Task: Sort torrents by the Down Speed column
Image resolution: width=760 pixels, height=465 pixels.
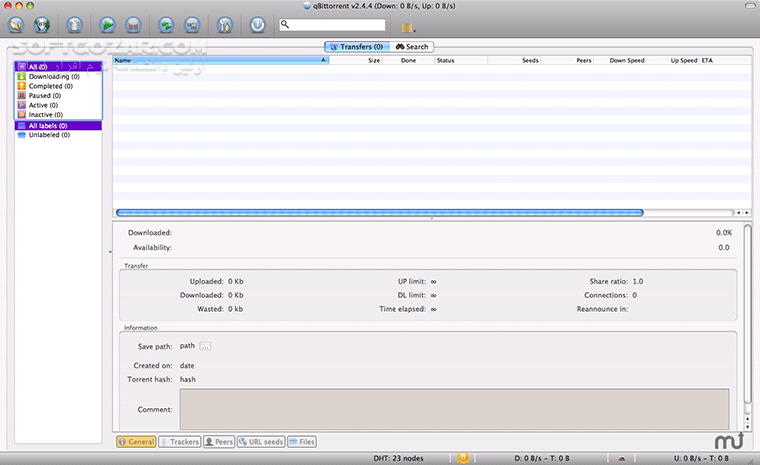Action: pyautogui.click(x=620, y=60)
